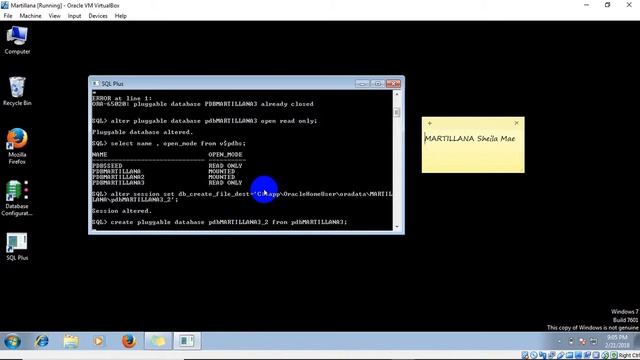Open the taskbar clock showing 9:05 PM
Screen dimensions: 640x360
[x=617, y=341]
